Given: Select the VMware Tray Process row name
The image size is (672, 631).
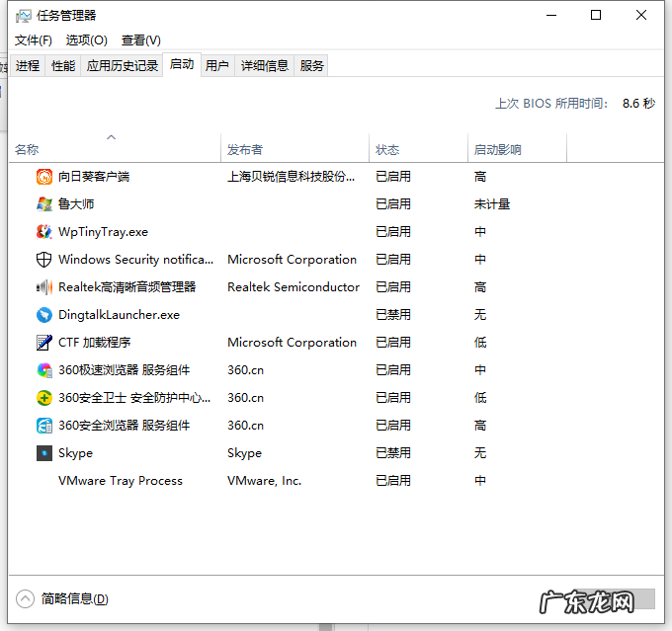Looking at the screenshot, I should [121, 481].
